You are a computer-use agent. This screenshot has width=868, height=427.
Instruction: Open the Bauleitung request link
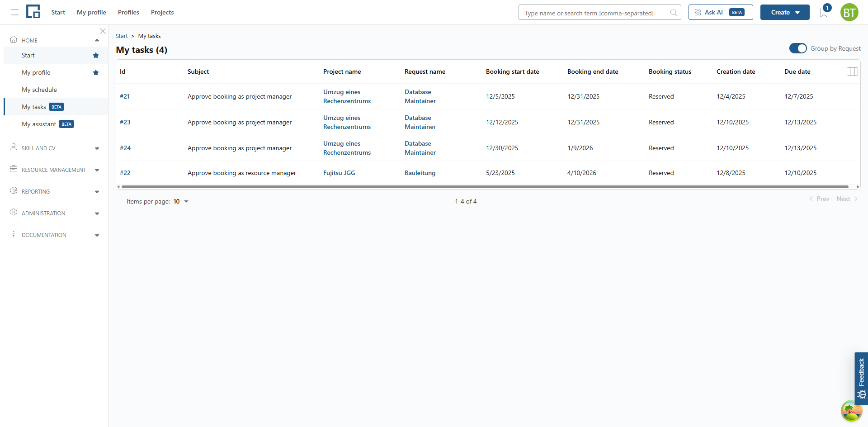420,173
